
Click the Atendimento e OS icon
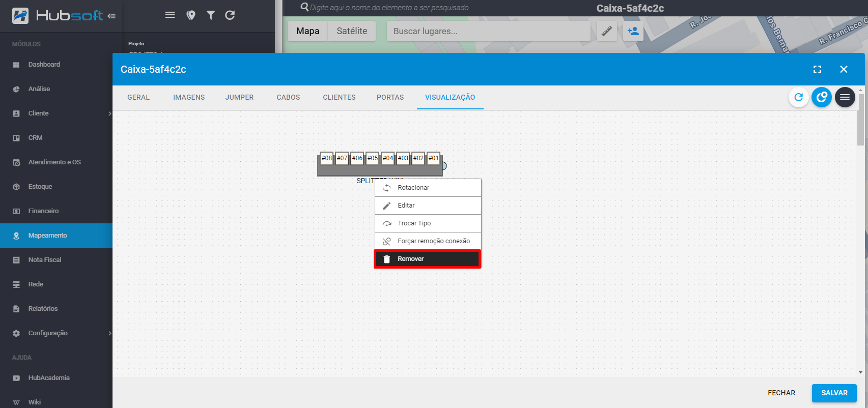pos(16,162)
